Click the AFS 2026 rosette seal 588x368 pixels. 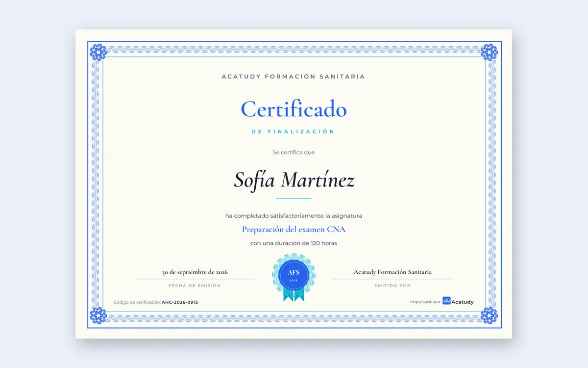[x=294, y=277]
